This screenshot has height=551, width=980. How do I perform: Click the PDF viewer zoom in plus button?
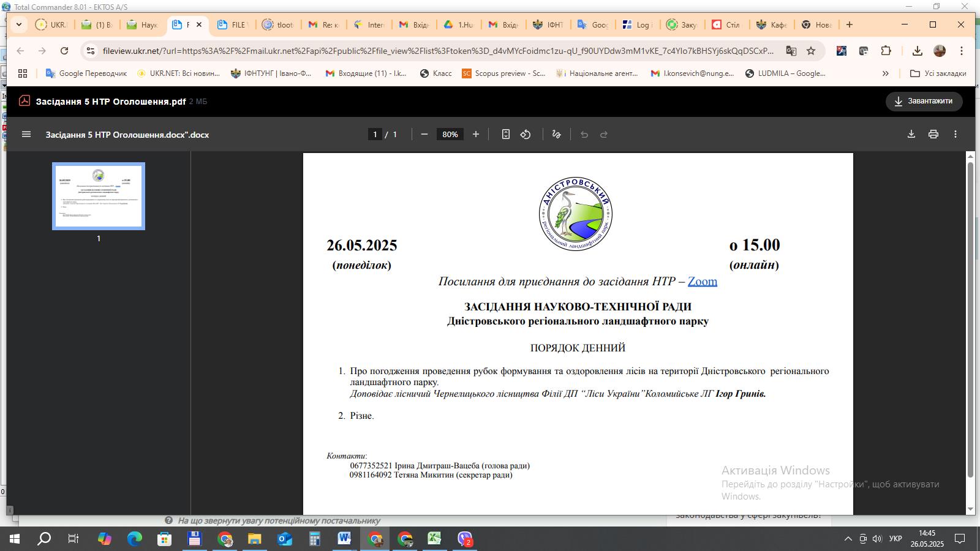pos(476,135)
